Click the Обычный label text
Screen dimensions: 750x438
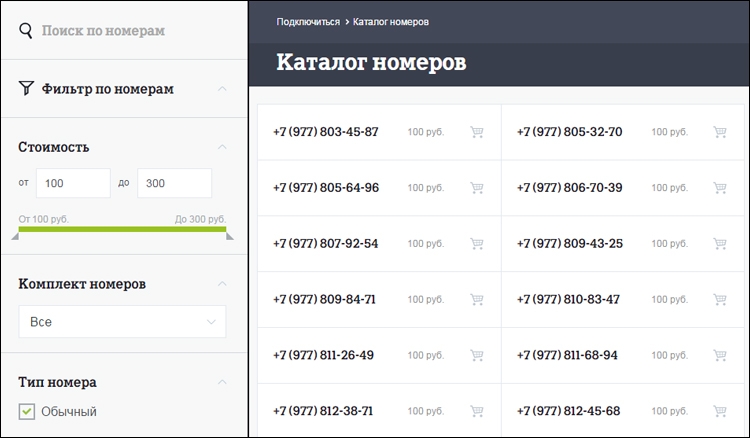pos(69,412)
